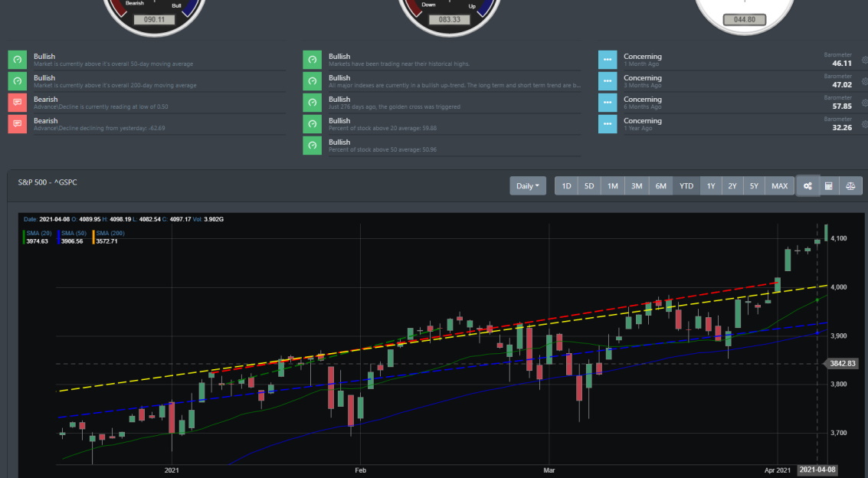
Task: Click 'Markets have been trading near historical highs'
Action: tap(398, 64)
